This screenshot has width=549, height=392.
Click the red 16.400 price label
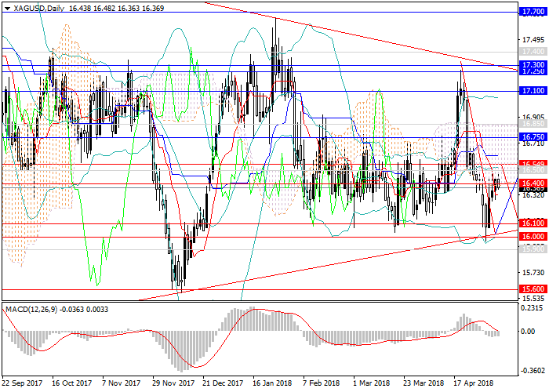(x=533, y=182)
